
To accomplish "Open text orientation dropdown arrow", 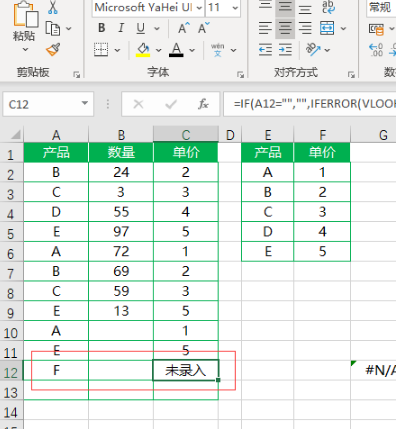I will [x=327, y=50].
